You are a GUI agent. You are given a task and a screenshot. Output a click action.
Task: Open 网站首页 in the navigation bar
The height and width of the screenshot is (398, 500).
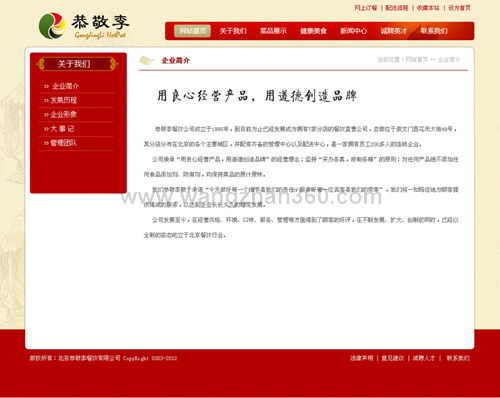coord(192,31)
